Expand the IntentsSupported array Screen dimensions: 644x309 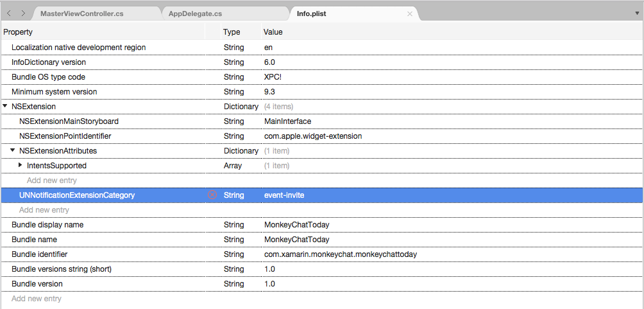(21, 165)
